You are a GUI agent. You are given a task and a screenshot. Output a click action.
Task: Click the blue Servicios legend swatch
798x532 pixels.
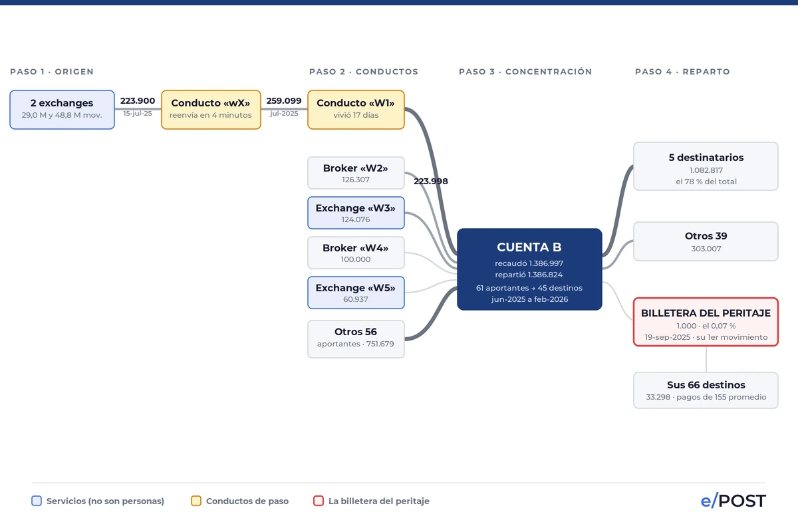tap(37, 501)
